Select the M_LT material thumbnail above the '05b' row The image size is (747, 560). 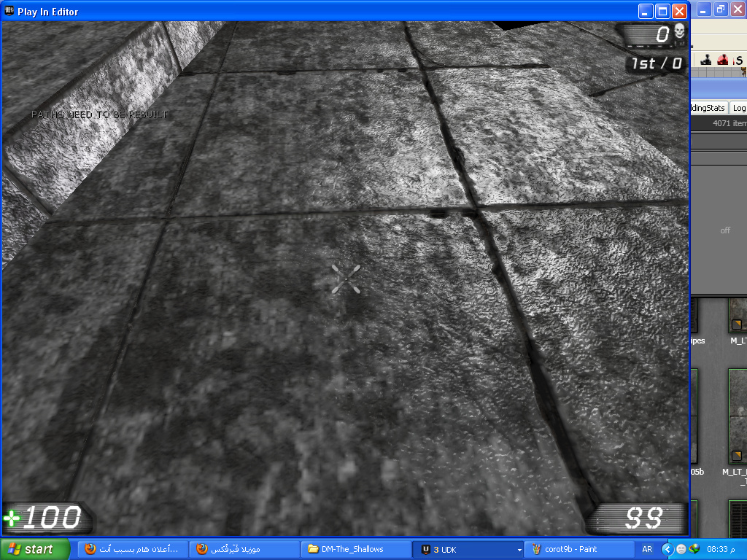point(738,315)
